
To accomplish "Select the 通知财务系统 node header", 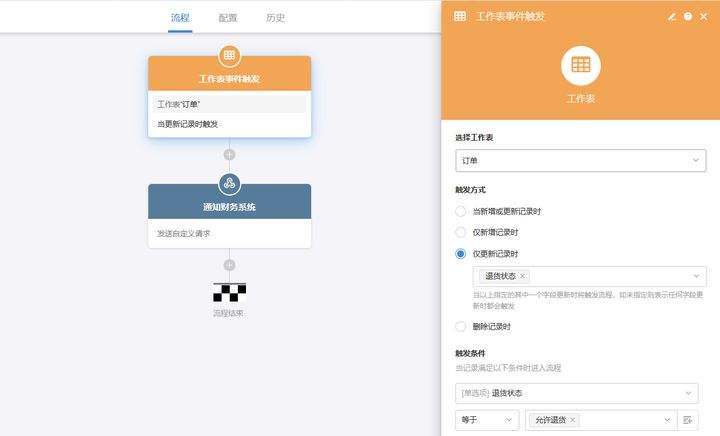I will [229, 201].
